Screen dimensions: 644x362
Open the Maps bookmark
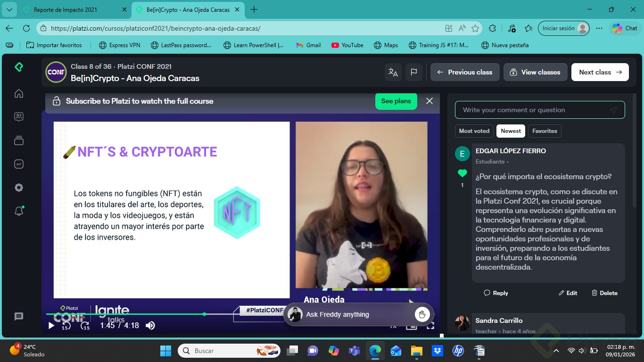pyautogui.click(x=386, y=45)
